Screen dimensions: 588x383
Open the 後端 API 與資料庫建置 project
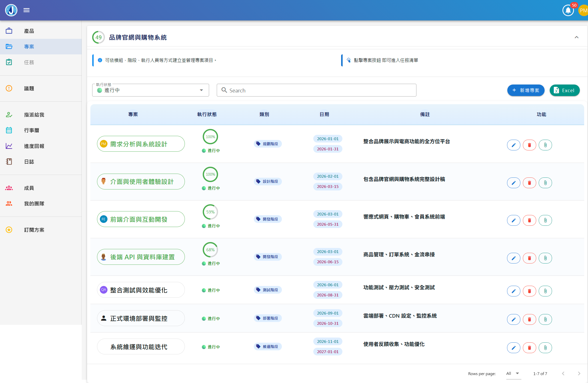(141, 257)
